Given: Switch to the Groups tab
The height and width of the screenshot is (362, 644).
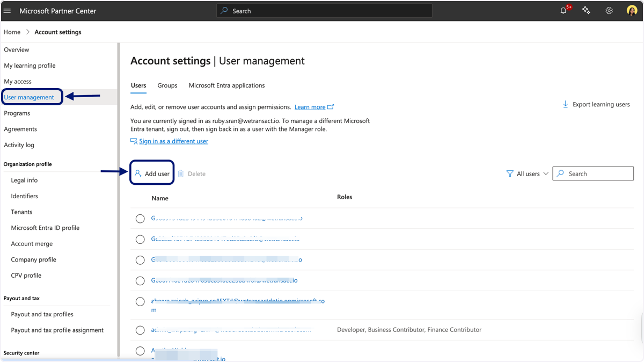Looking at the screenshot, I should tap(167, 85).
